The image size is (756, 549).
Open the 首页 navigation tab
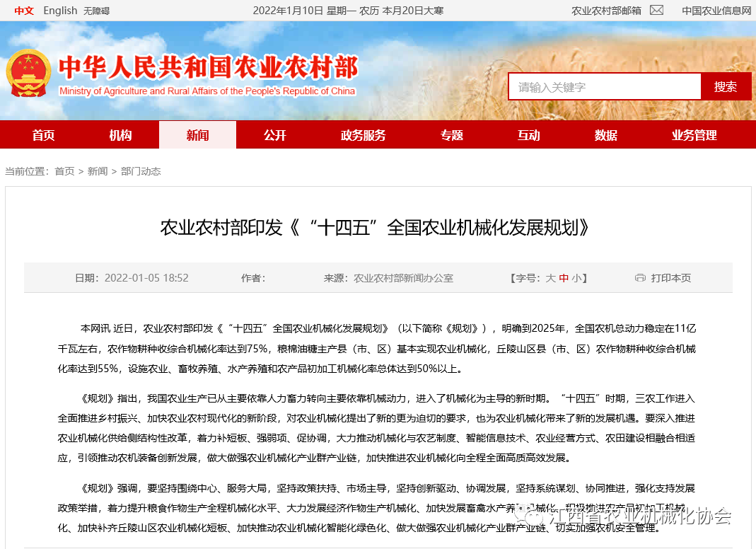(43, 135)
